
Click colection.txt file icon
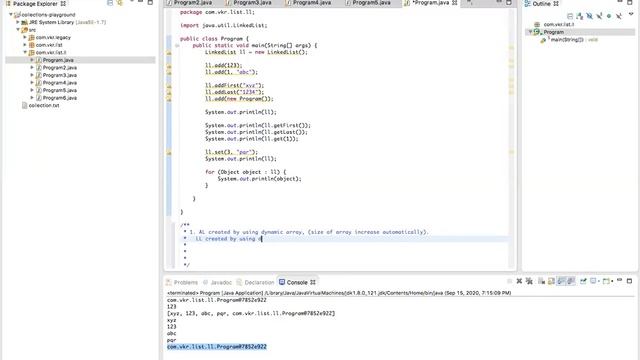pos(24,105)
